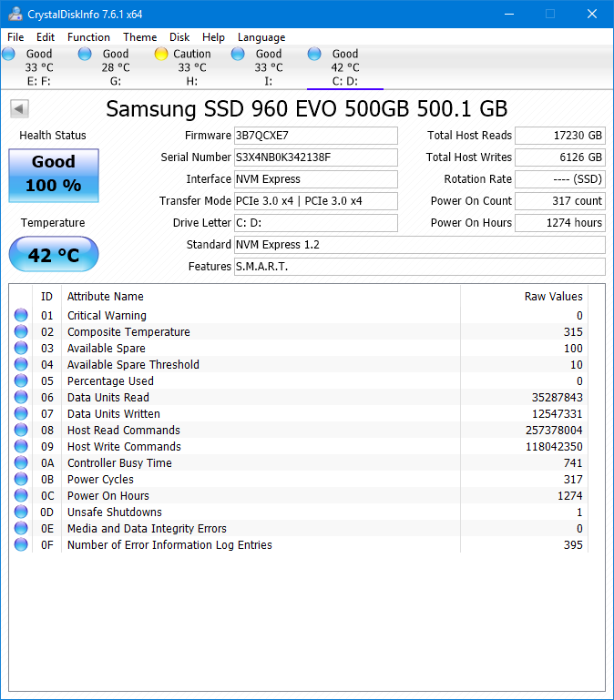Screen dimensions: 614x700
Task: Click status orb for row 0C Power On Hours
Action: point(21,495)
